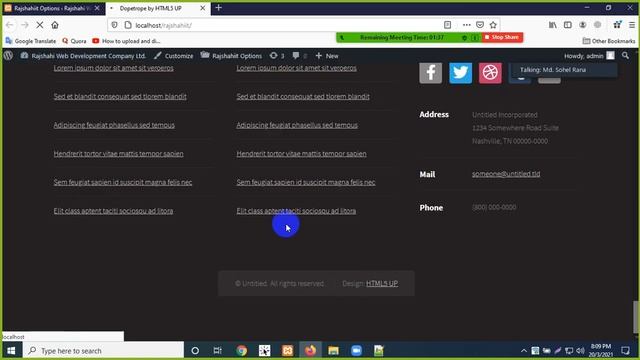Screen dimensions: 640x360
Task: Open Zoom from the taskbar
Action: tap(356, 351)
